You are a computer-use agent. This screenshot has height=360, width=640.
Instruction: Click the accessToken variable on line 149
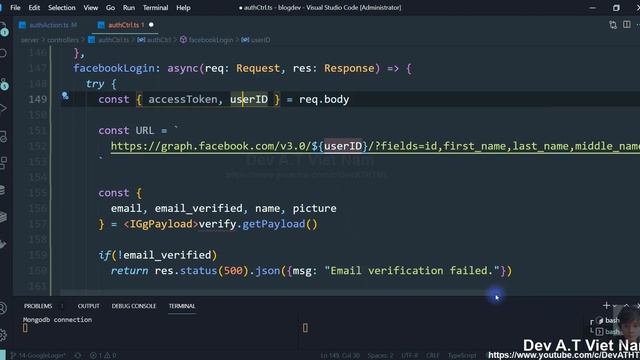(182, 99)
